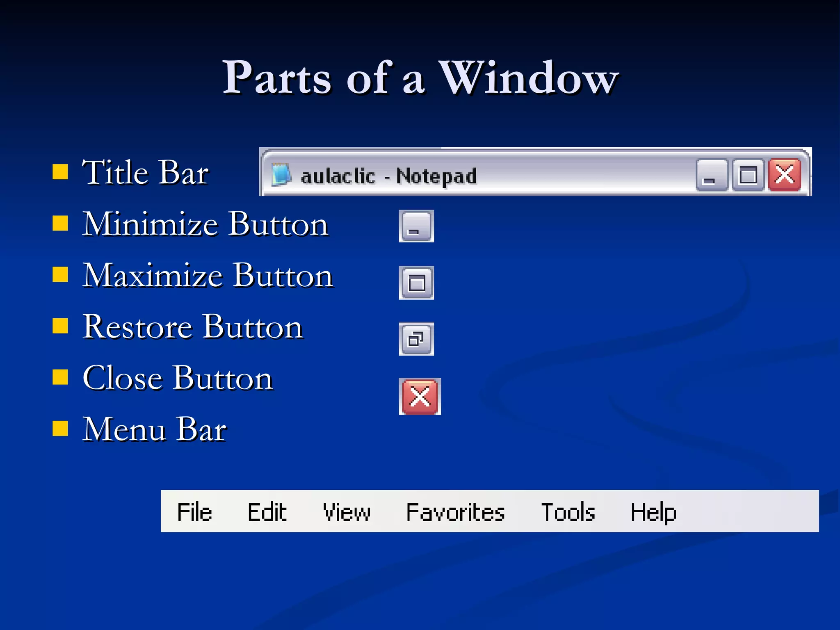
Task: Click the 'Parts of a Window' heading
Action: pyautogui.click(x=420, y=77)
